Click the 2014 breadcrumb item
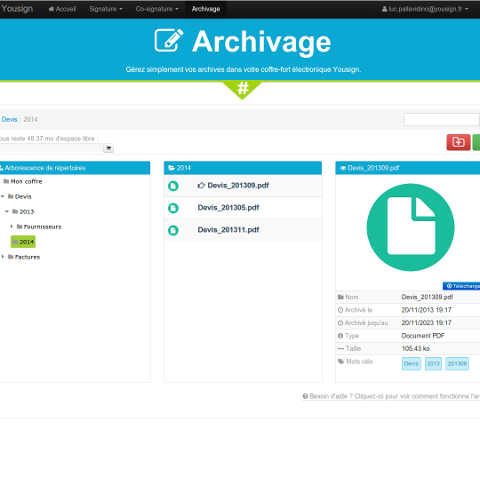This screenshot has height=477, width=480. (x=30, y=119)
